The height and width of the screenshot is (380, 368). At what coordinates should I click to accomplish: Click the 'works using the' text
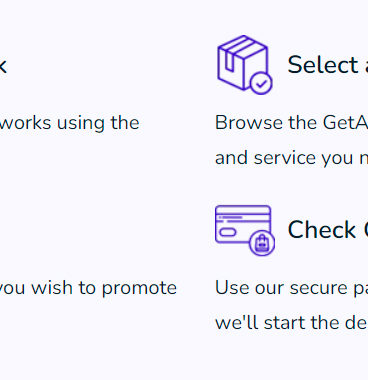[x=69, y=123]
